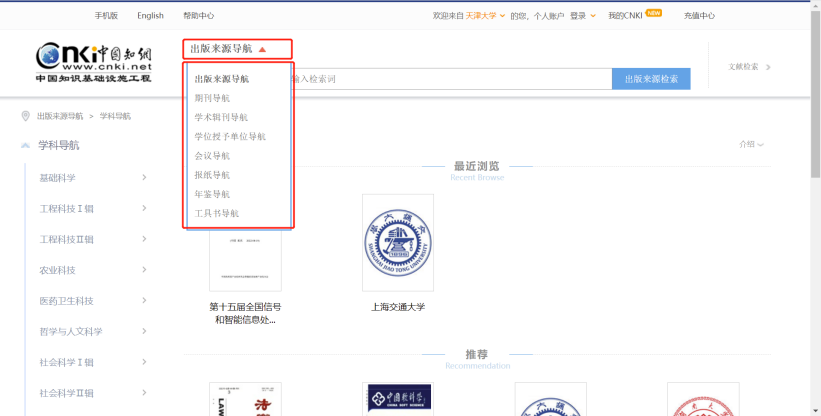
Task: Expand the 社会科学Ⅰ辑 category
Action: click(144, 362)
